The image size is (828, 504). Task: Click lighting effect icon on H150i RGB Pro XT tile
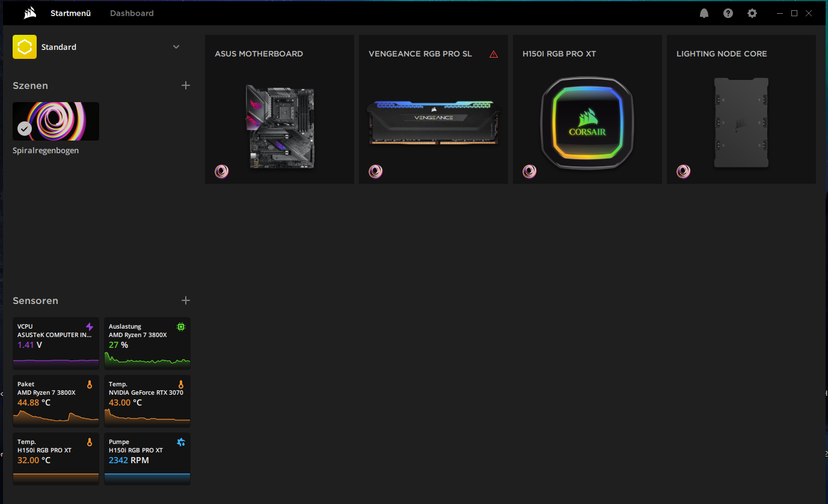point(530,172)
